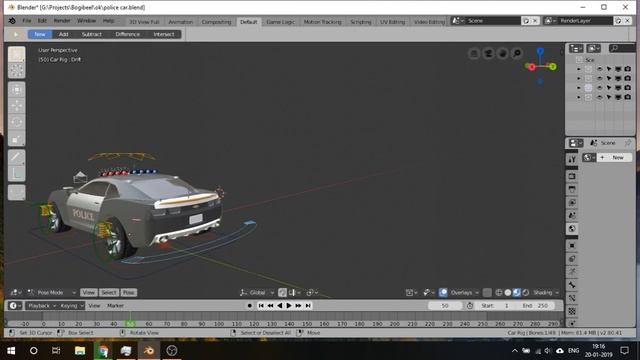Viewport: 640px width, 360px height.
Task: Click the current frame field showing 50
Action: [x=445, y=306]
